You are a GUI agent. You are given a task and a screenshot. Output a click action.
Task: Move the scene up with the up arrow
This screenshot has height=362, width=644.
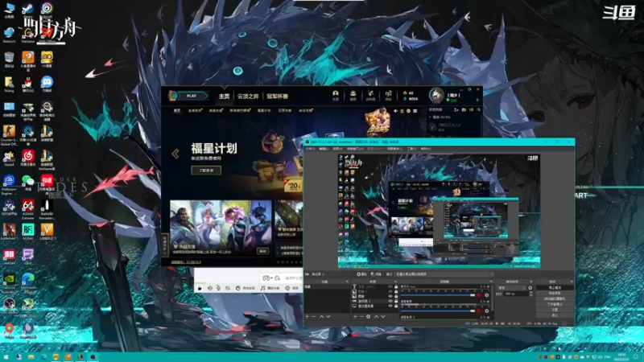pos(321,316)
